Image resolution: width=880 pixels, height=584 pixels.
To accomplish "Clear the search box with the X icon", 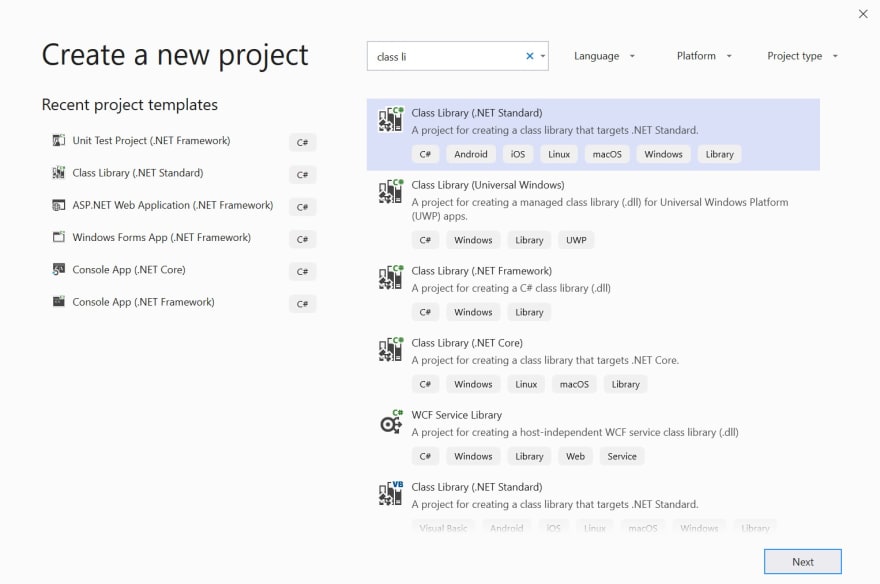I will point(529,56).
